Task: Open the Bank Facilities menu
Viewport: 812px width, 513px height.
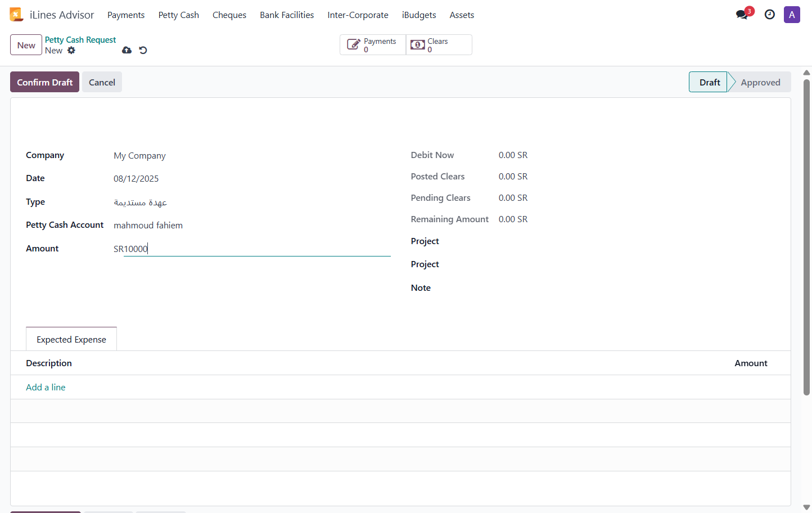Action: click(x=287, y=15)
